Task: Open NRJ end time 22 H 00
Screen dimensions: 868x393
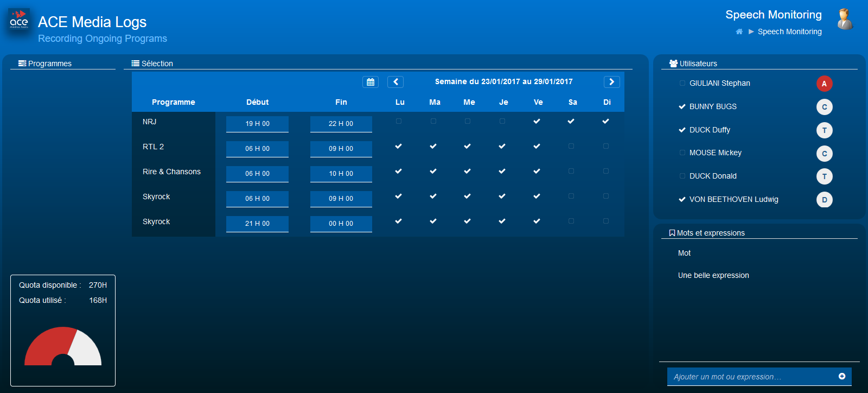Action: coord(341,124)
